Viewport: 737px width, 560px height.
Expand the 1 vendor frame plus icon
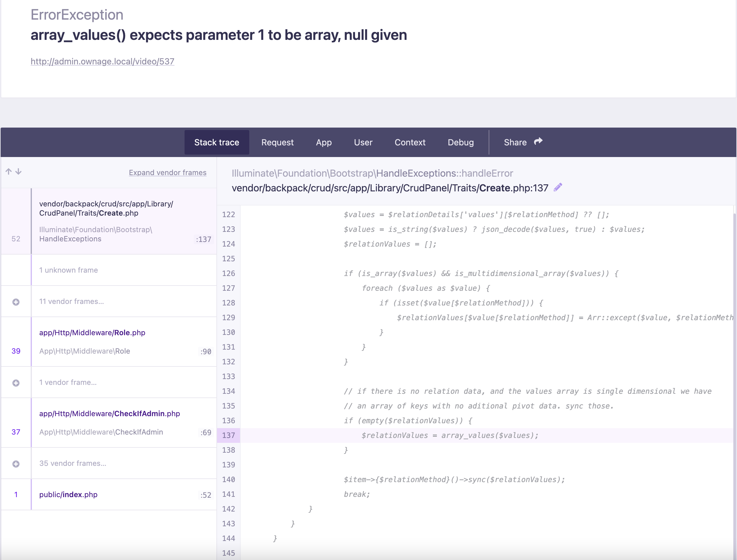[16, 383]
